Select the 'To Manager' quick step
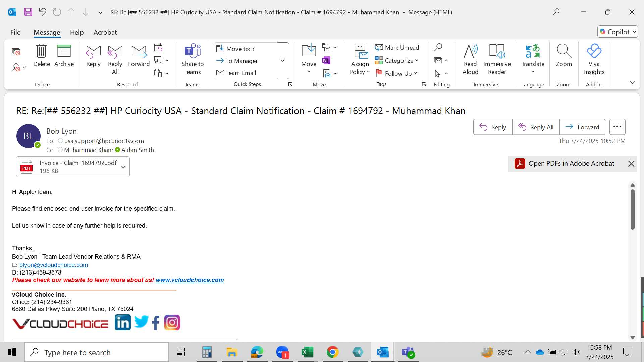Screen dimensions: 644x362 [x=246, y=61]
